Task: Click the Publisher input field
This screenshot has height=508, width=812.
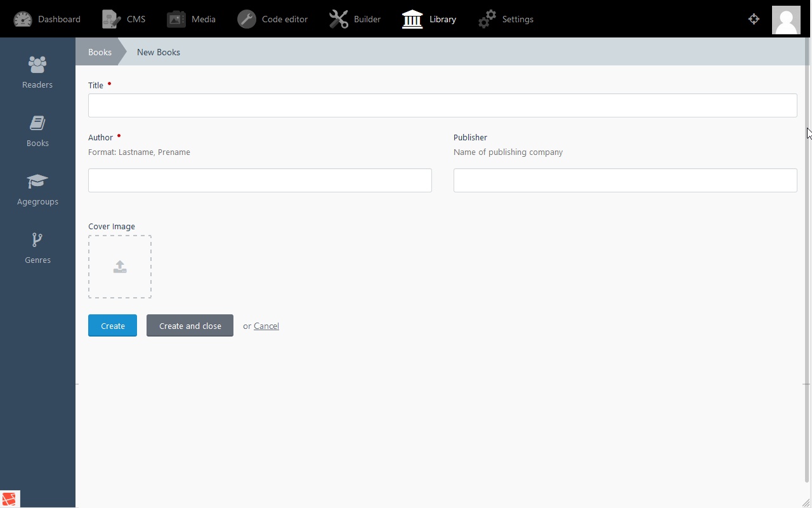Action: coord(625,180)
